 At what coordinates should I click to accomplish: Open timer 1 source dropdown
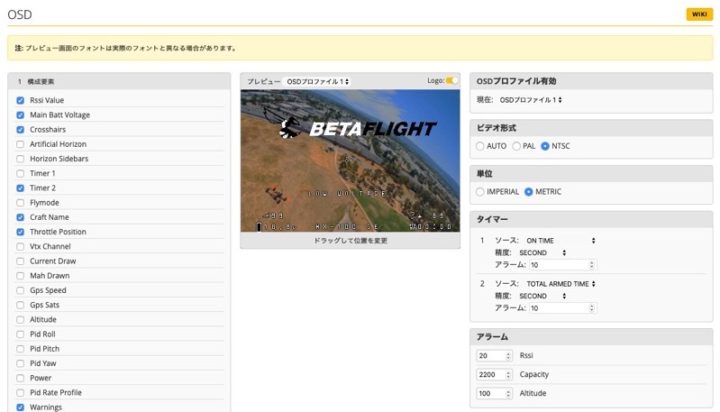tap(560, 240)
